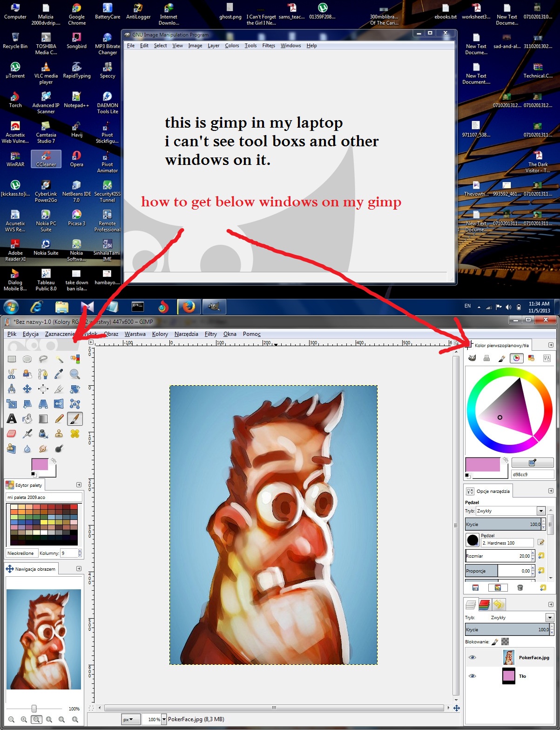This screenshot has height=730, width=560.
Task: Save tool options preset button
Action: coord(475,588)
